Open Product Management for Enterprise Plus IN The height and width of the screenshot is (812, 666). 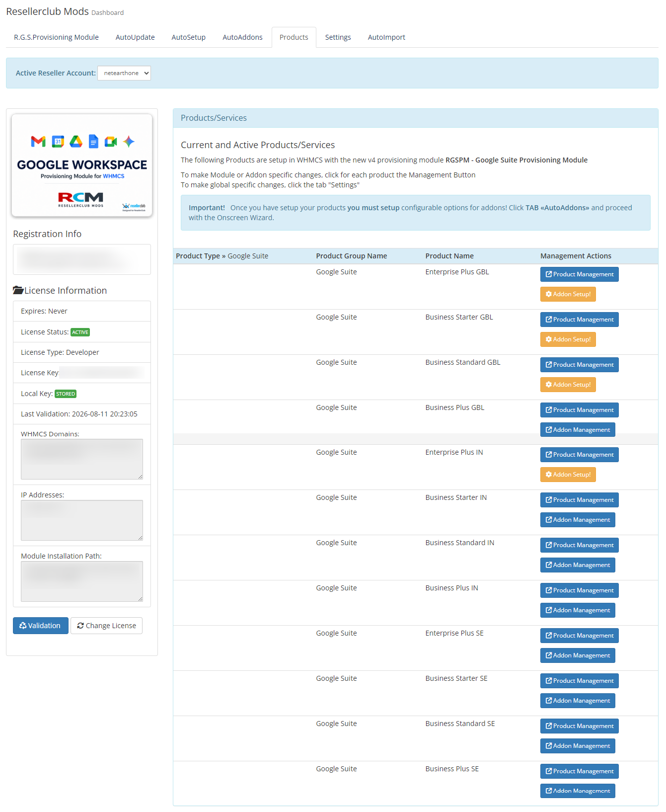[x=580, y=455]
